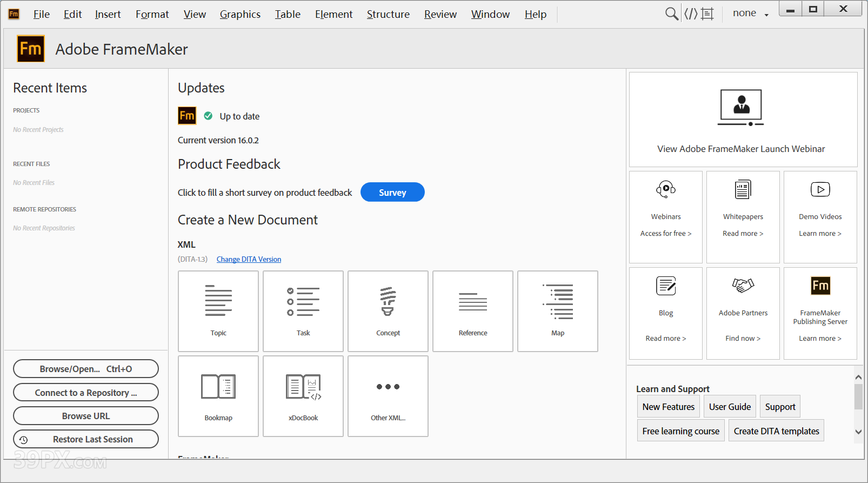Click 'No Recent Projects' text
This screenshot has width=868, height=483.
[x=38, y=130]
